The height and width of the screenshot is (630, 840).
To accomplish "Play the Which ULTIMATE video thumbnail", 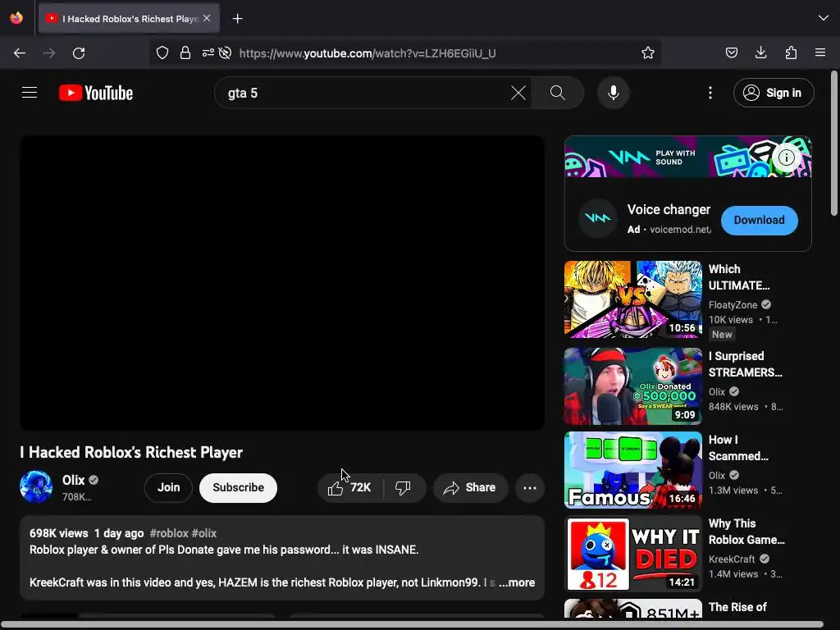I will [x=632, y=299].
